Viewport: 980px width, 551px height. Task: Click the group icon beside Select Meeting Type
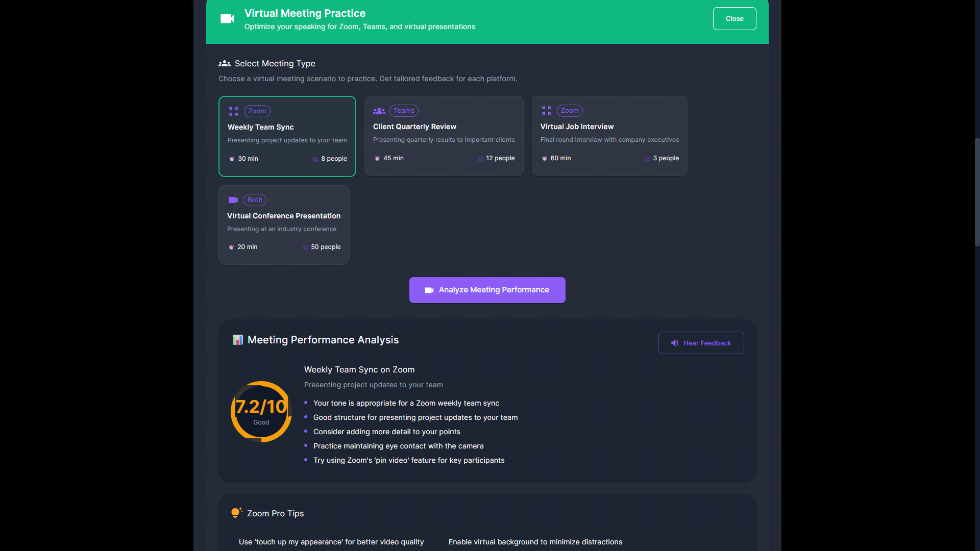tap(224, 64)
